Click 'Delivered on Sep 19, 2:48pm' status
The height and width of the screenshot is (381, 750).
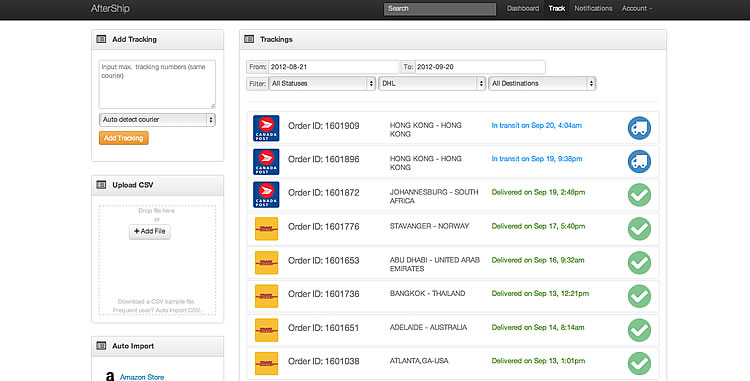tap(538, 192)
